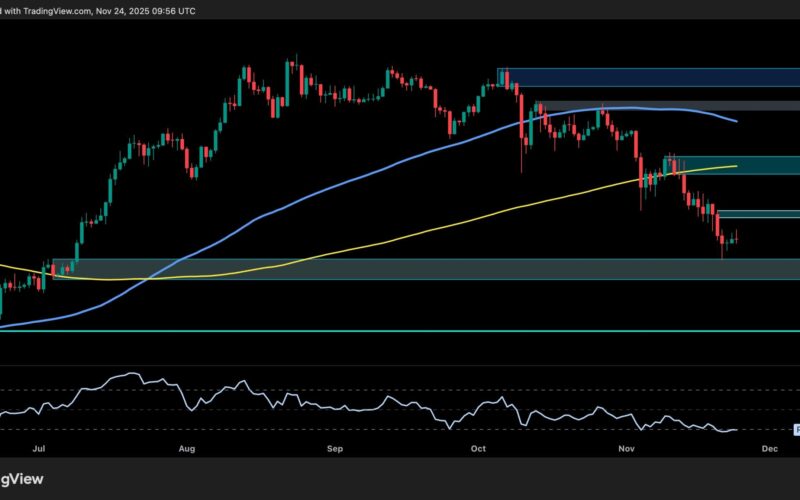Viewport: 800px width, 500px height.
Task: Select the small gray zone above latest candles
Action: 760,214
